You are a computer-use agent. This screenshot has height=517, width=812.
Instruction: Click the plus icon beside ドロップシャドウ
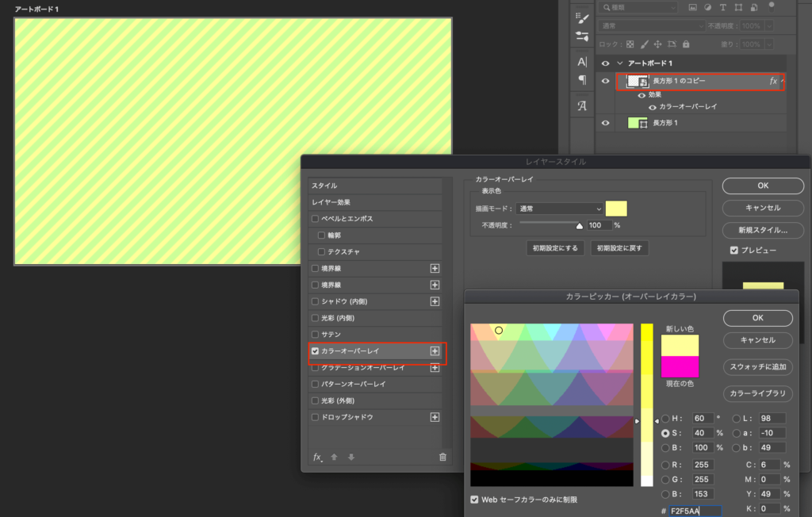(x=435, y=417)
